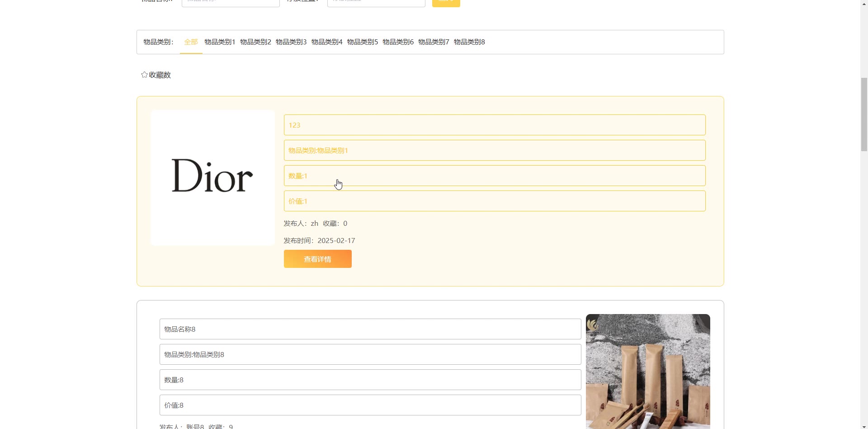Open the Dior logo thumbnail
Screen dimensions: 868x429
tap(212, 178)
